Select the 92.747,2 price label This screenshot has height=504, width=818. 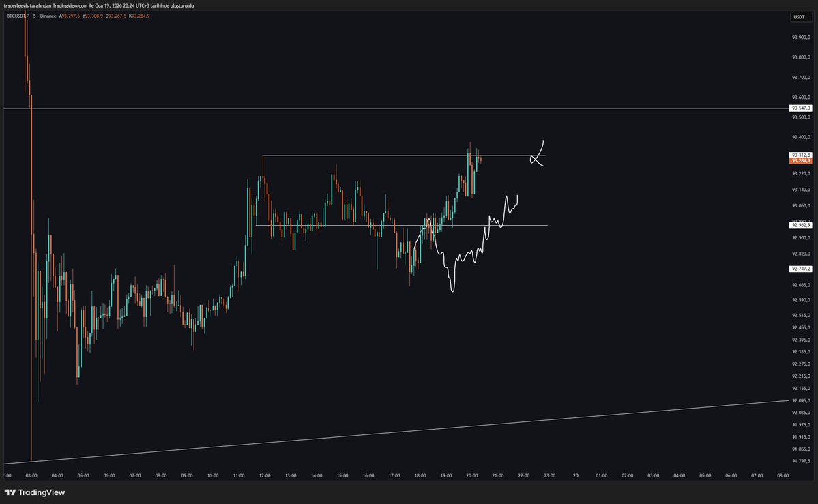click(800, 269)
